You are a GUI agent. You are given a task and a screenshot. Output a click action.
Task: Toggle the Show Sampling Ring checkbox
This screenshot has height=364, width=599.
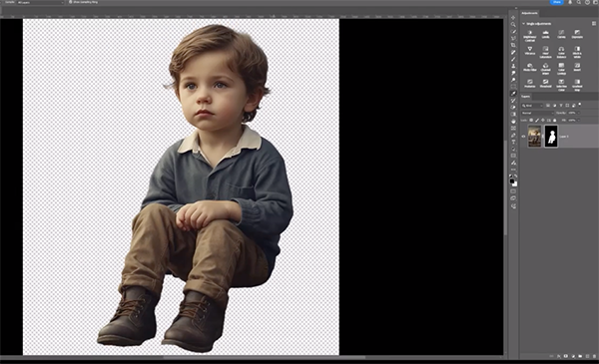click(x=70, y=2)
